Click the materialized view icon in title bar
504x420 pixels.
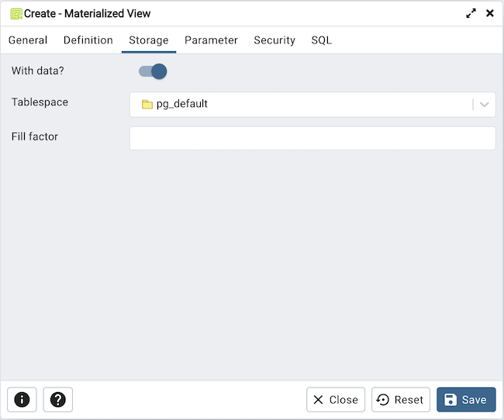click(16, 14)
